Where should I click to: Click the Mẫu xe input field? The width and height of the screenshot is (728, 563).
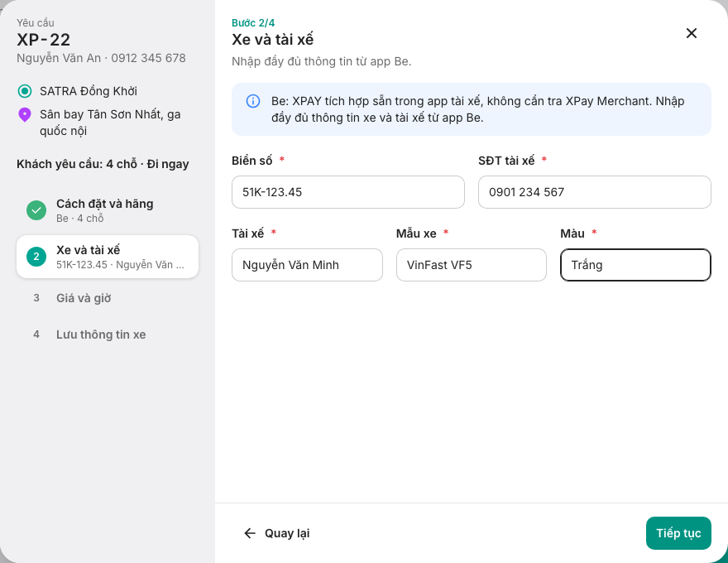coord(472,265)
